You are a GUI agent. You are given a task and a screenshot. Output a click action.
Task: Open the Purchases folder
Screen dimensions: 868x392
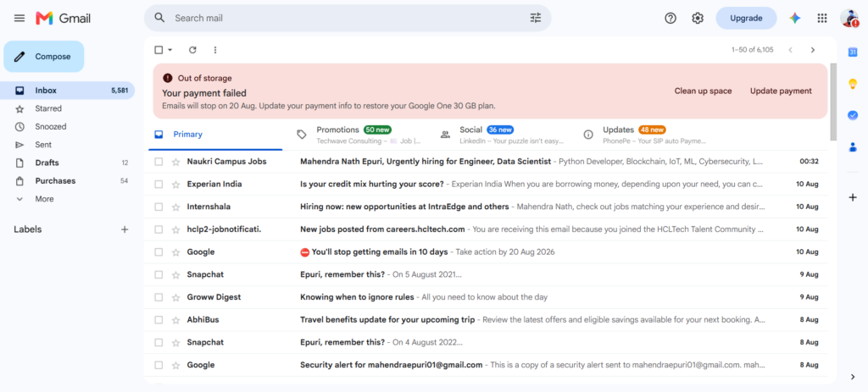(68, 181)
